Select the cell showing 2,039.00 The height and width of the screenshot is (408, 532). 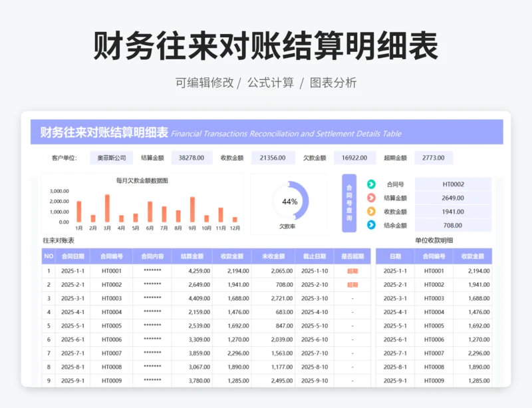[273, 339]
